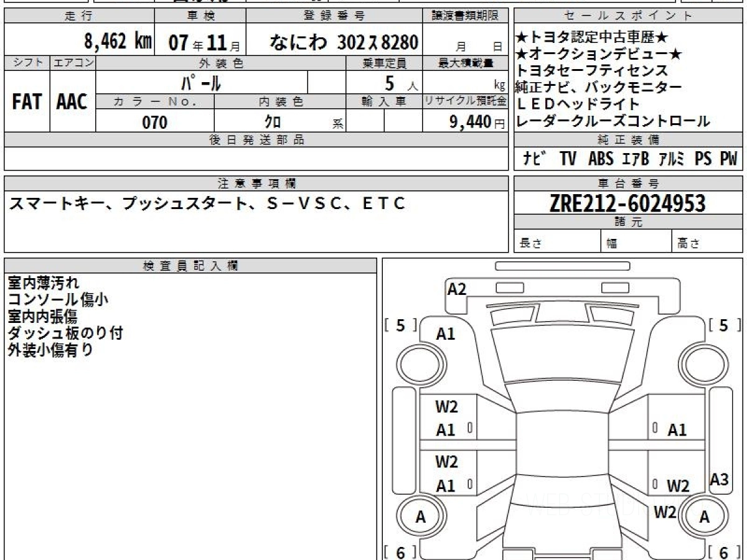Select the 車台番号 header
Screen dimensions: 747x560
tap(627, 184)
